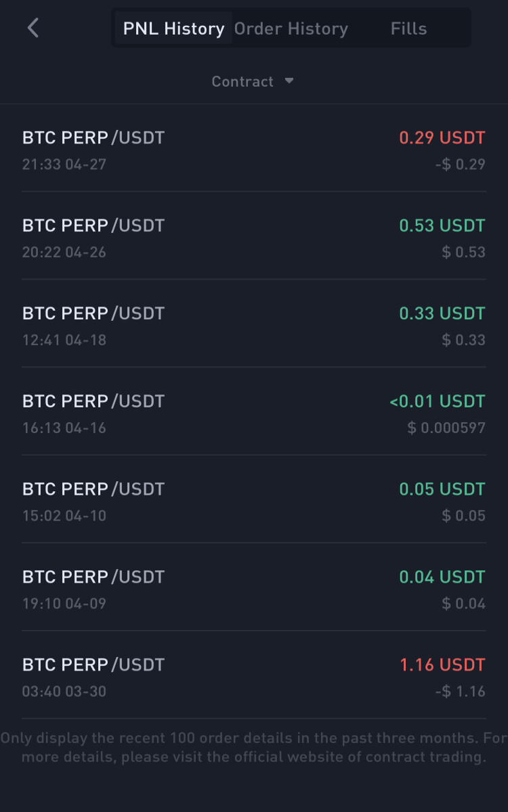508x812 pixels.
Task: Switch to the Order History tab
Action: (291, 28)
